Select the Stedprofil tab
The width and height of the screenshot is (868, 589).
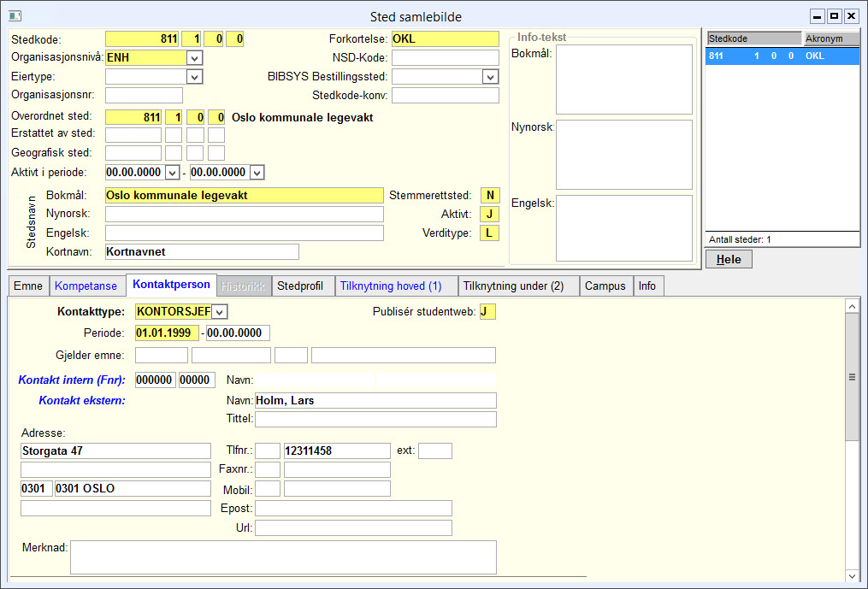304,286
